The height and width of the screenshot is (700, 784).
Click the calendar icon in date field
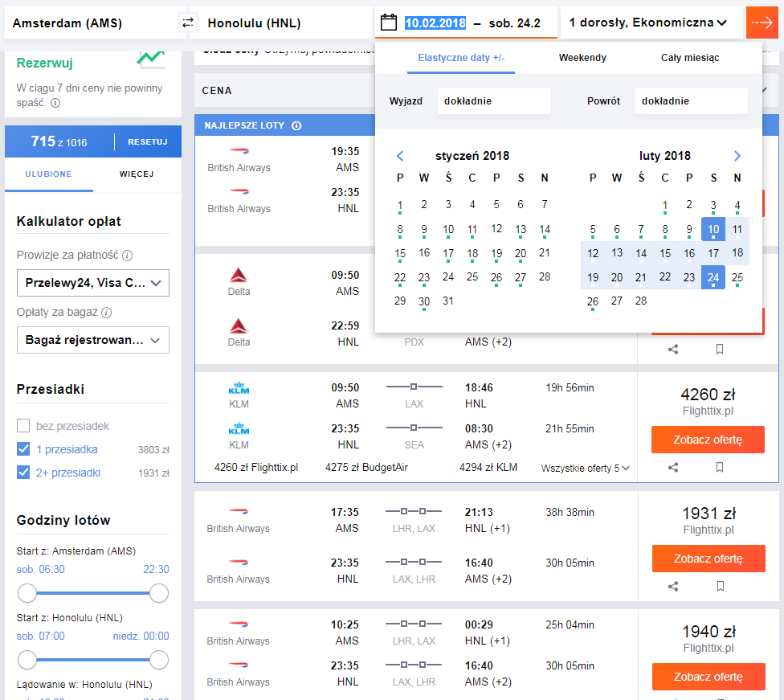[x=389, y=23]
